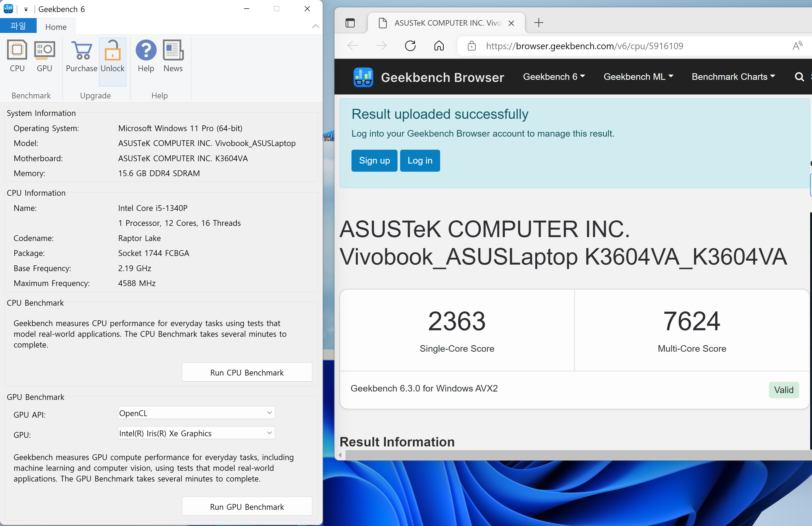
Task: Go to the browser home page
Action: (x=439, y=46)
